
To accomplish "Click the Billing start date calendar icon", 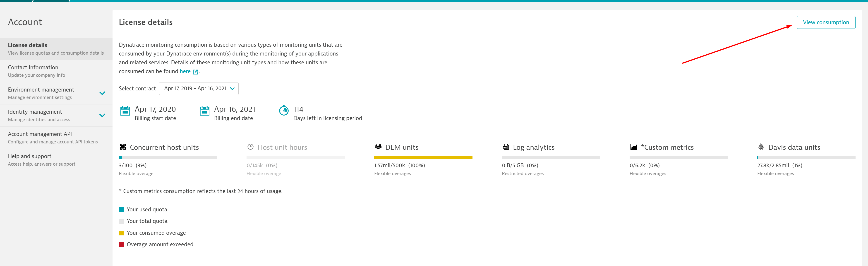I will (125, 111).
